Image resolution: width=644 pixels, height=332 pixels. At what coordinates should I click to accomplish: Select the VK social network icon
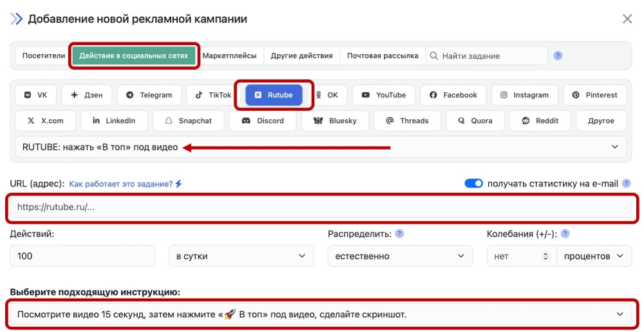28,95
